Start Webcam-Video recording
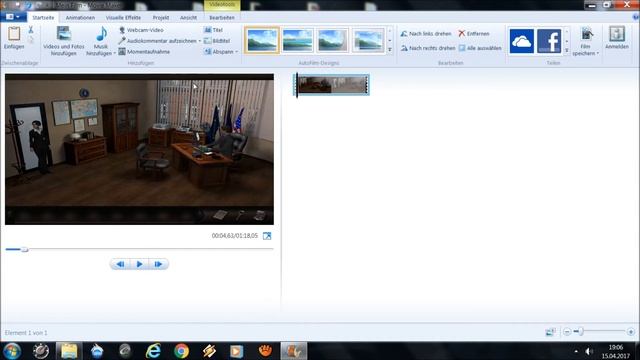This screenshot has width=640, height=360. click(x=141, y=30)
